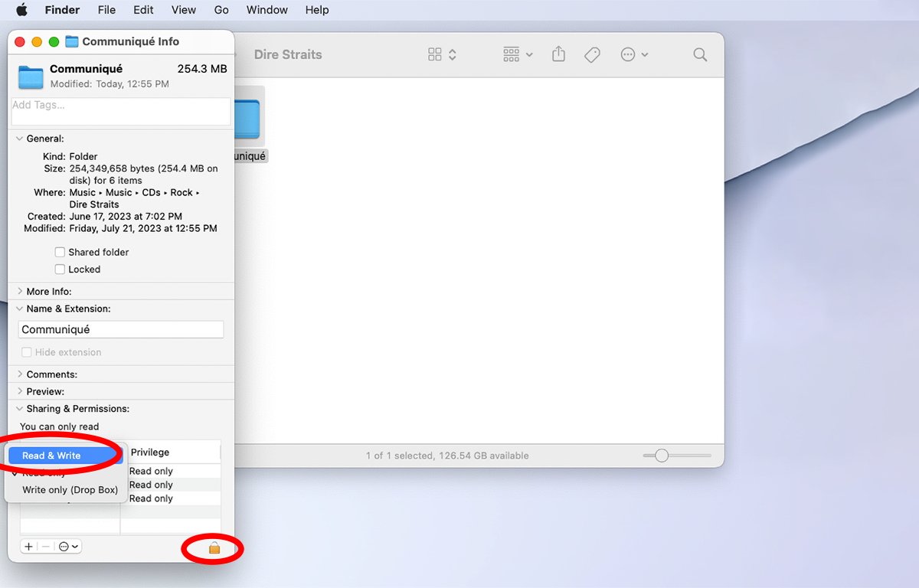This screenshot has height=588, width=919.
Task: Switch to the icon grid view control
Action: 442,54
